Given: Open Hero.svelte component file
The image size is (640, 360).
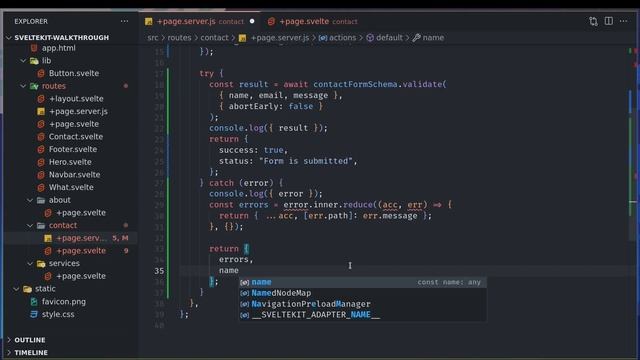Looking at the screenshot, I should 70,162.
